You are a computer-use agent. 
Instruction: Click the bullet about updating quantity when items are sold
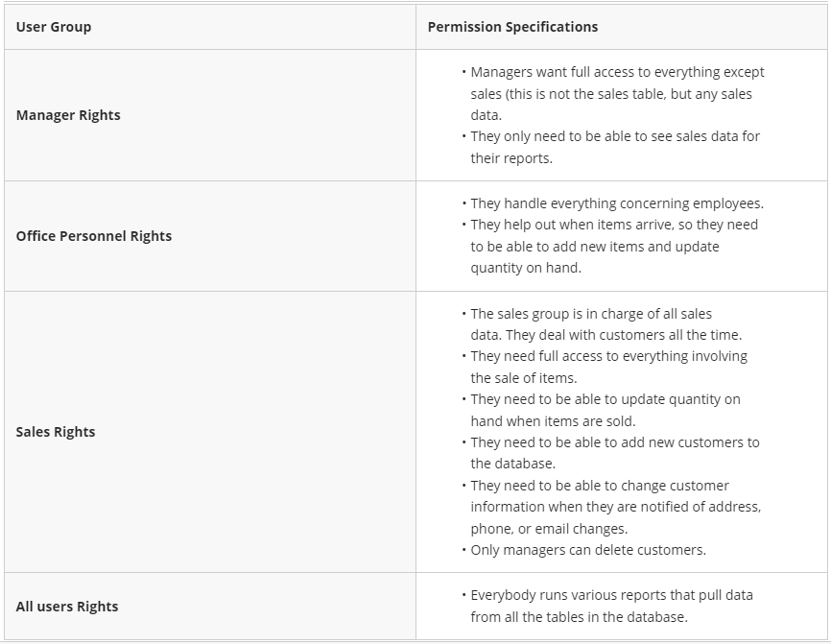[x=605, y=399]
